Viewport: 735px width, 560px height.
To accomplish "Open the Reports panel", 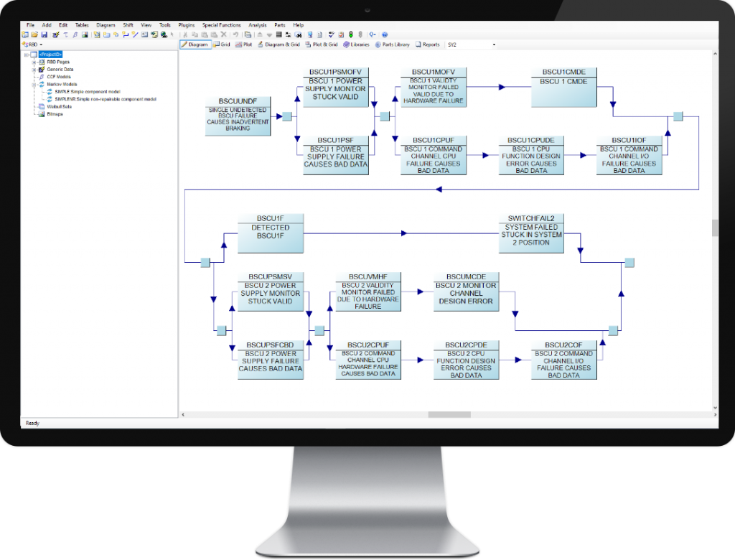I will click(x=427, y=44).
